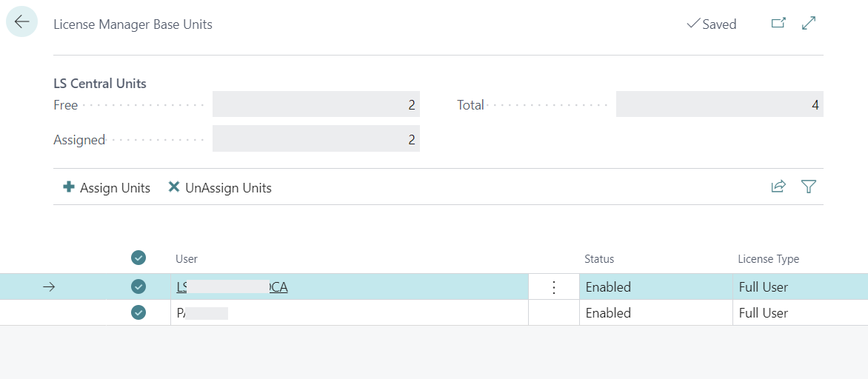Open page in new window icon
Image resolution: width=868 pixels, height=379 pixels.
tap(778, 24)
